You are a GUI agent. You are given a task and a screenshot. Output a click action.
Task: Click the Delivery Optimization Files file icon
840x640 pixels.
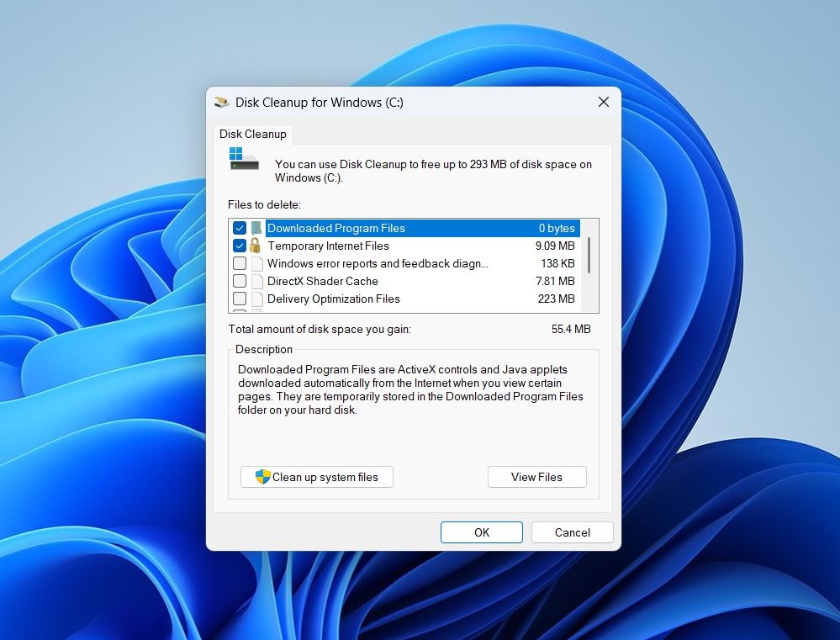tap(257, 299)
